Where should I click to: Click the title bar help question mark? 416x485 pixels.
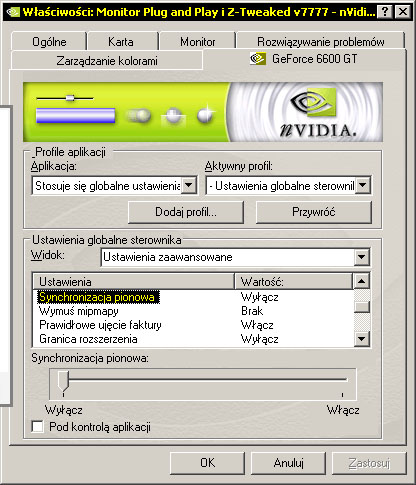click(x=385, y=12)
